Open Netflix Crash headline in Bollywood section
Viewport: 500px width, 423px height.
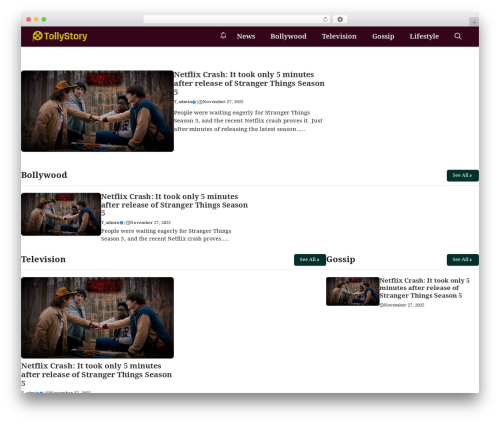(174, 205)
